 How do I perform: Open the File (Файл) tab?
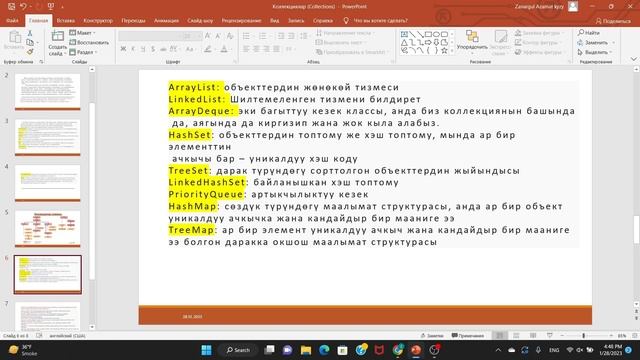coord(12,20)
